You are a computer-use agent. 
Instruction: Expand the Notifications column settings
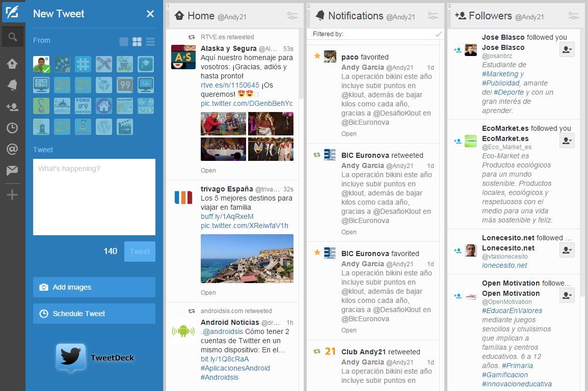click(x=433, y=16)
